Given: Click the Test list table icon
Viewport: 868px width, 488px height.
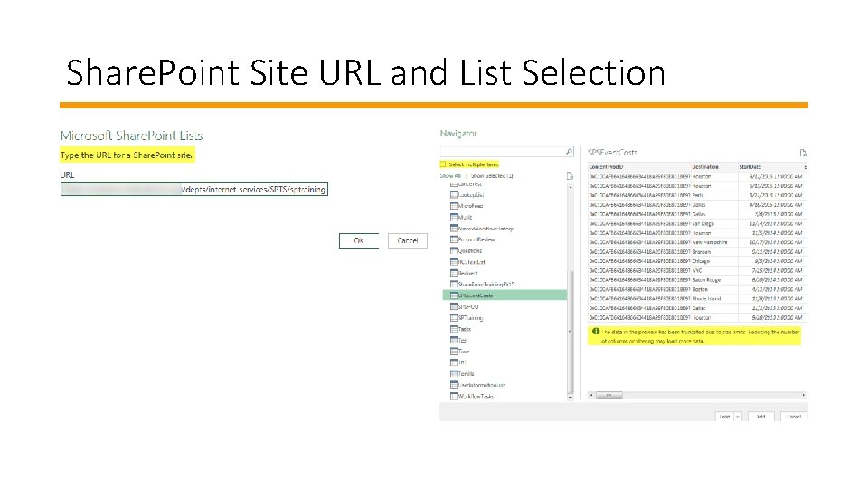Looking at the screenshot, I should (454, 340).
